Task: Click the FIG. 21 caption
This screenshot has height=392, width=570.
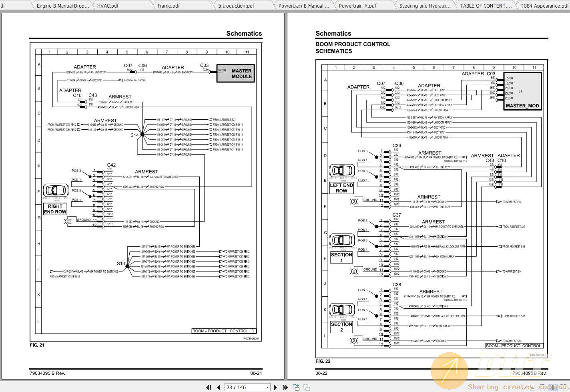Action: (x=37, y=345)
